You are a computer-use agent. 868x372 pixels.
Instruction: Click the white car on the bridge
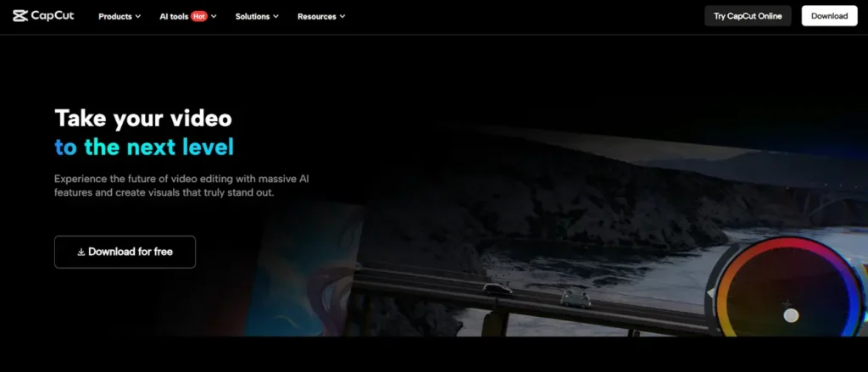575,298
